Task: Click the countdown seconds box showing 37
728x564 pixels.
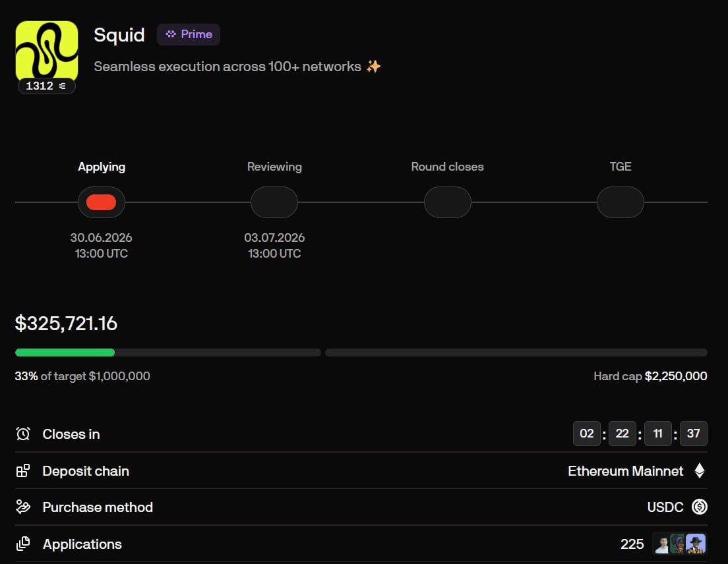Action: [694, 433]
